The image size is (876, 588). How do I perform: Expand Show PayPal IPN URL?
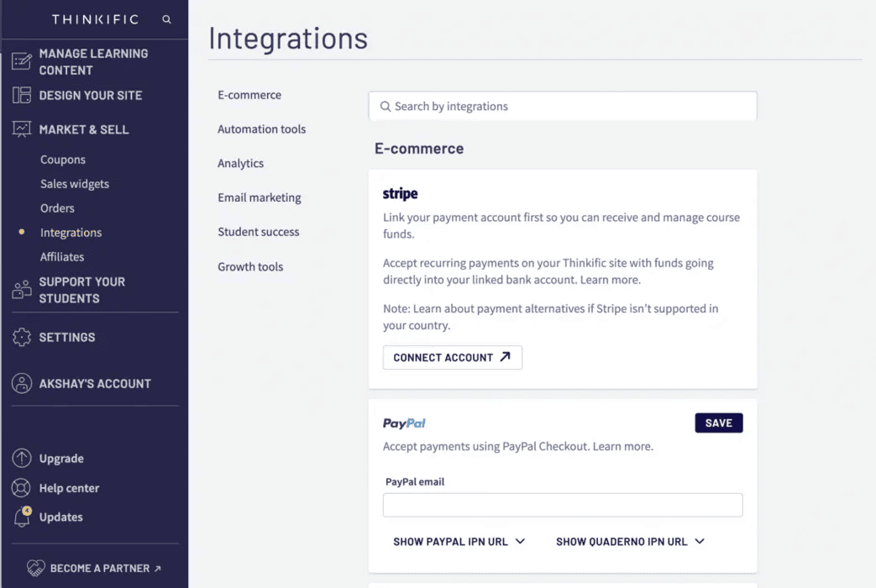coord(459,542)
